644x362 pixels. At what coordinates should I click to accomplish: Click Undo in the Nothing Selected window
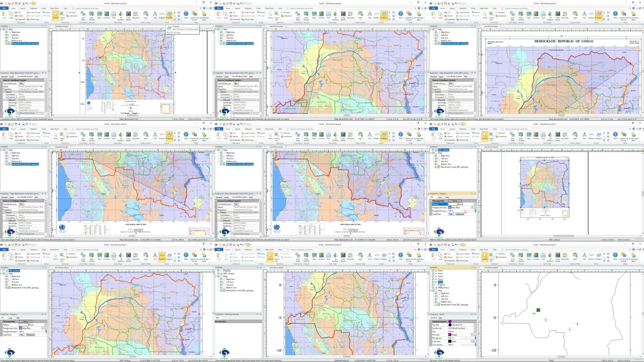point(261,254)
